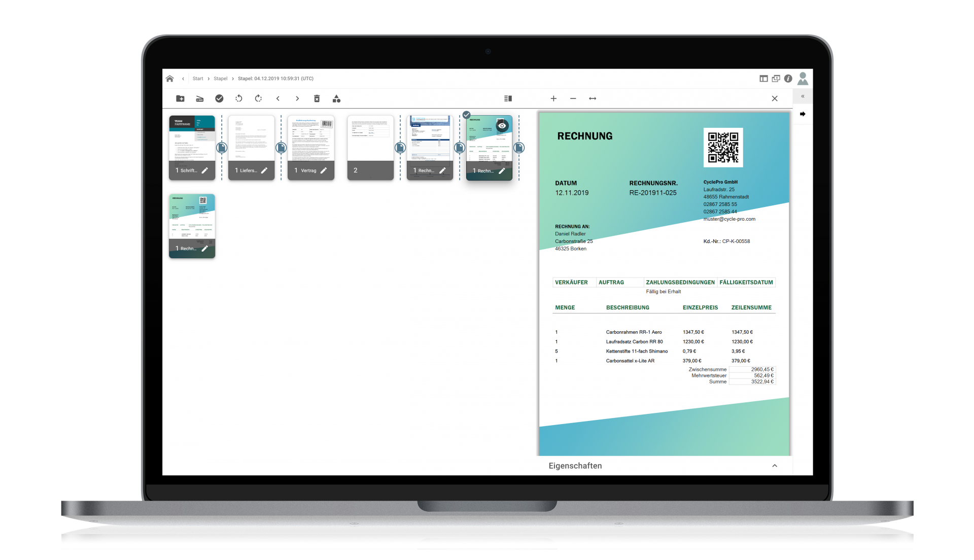Edit the Schrift document using the pencil icon
Image resolution: width=974 pixels, height=560 pixels.
[205, 170]
